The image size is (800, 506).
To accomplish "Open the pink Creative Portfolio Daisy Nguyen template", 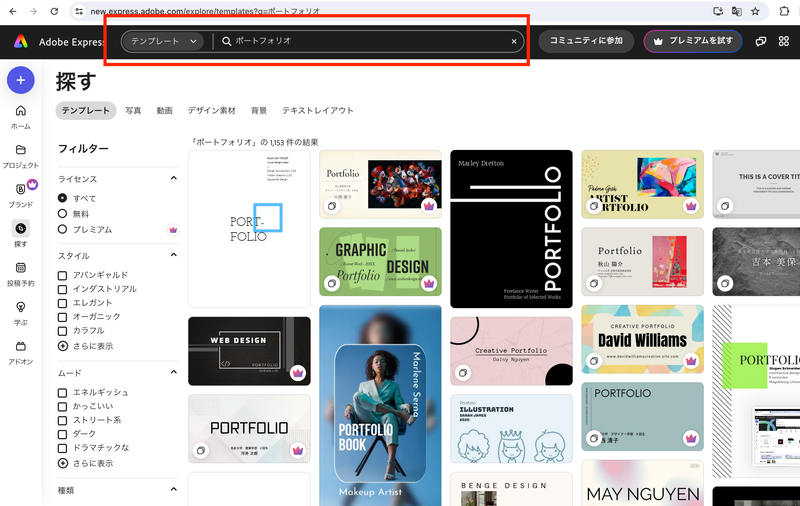I will 511,351.
